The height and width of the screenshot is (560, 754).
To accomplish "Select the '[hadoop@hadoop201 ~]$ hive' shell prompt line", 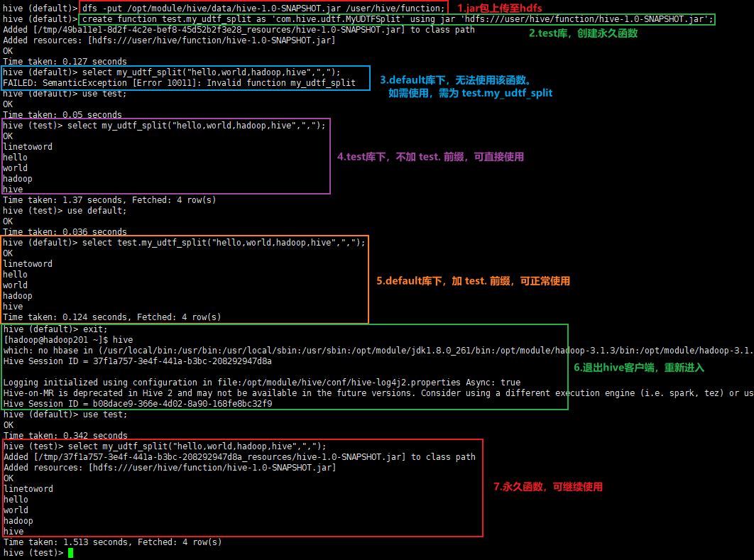I will (x=68, y=340).
